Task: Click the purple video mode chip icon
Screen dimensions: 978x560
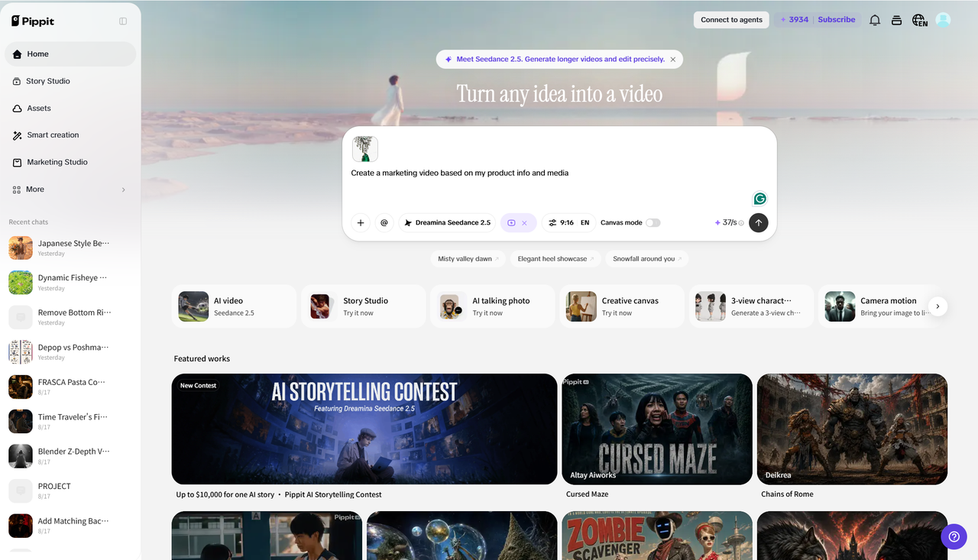Action: point(511,223)
